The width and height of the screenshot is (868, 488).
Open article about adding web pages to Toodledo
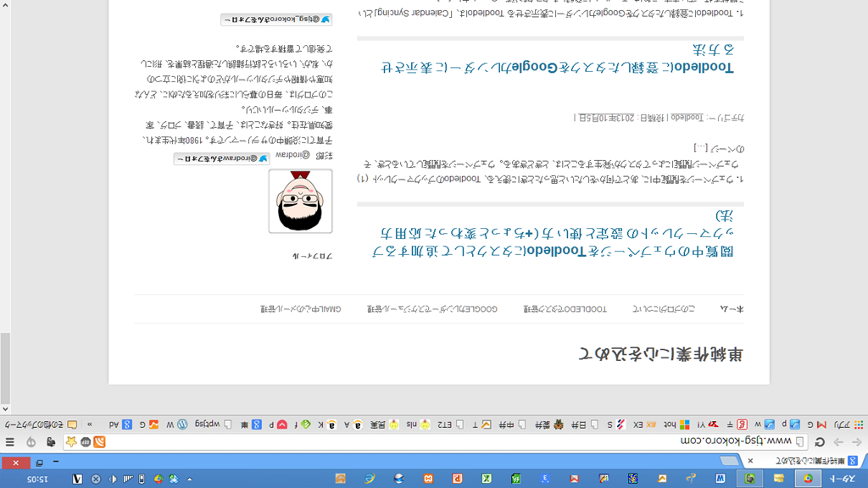[x=553, y=234]
